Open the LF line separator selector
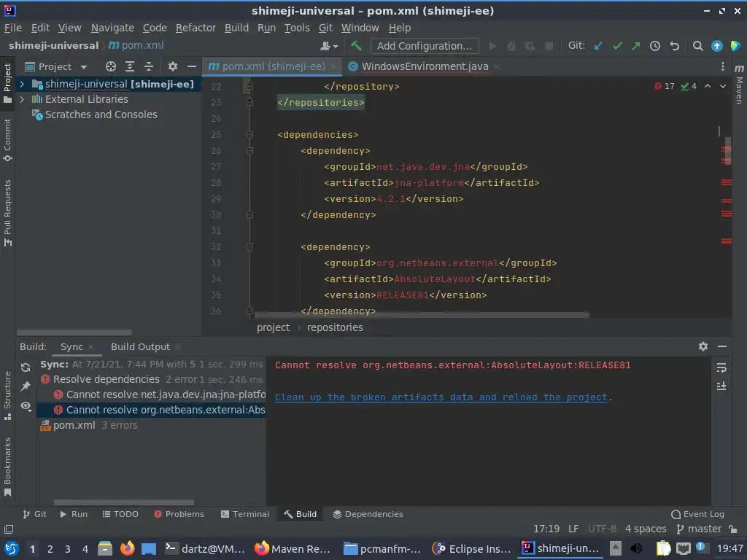747x560 pixels. tap(573, 529)
